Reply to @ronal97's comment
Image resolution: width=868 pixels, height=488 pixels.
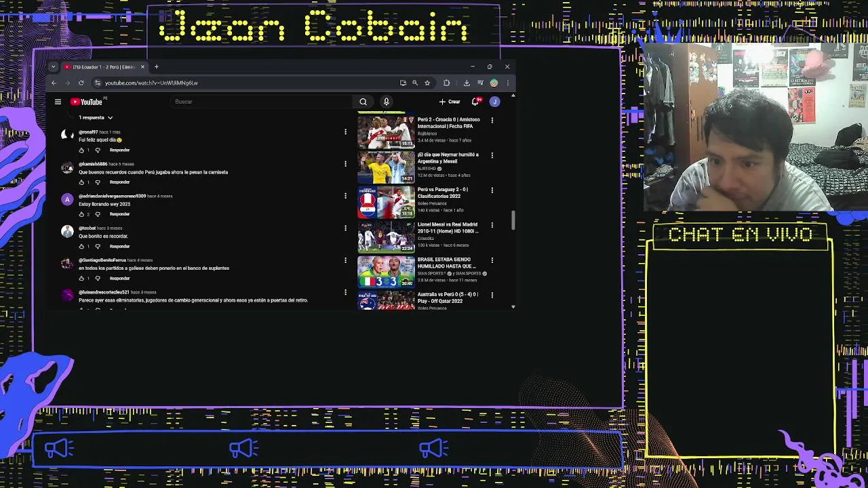[119, 150]
